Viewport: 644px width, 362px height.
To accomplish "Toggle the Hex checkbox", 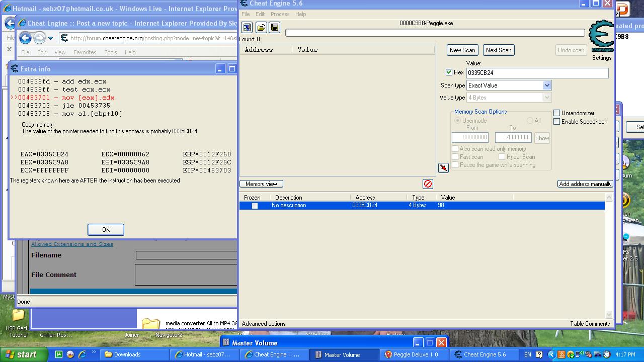I will tap(449, 72).
